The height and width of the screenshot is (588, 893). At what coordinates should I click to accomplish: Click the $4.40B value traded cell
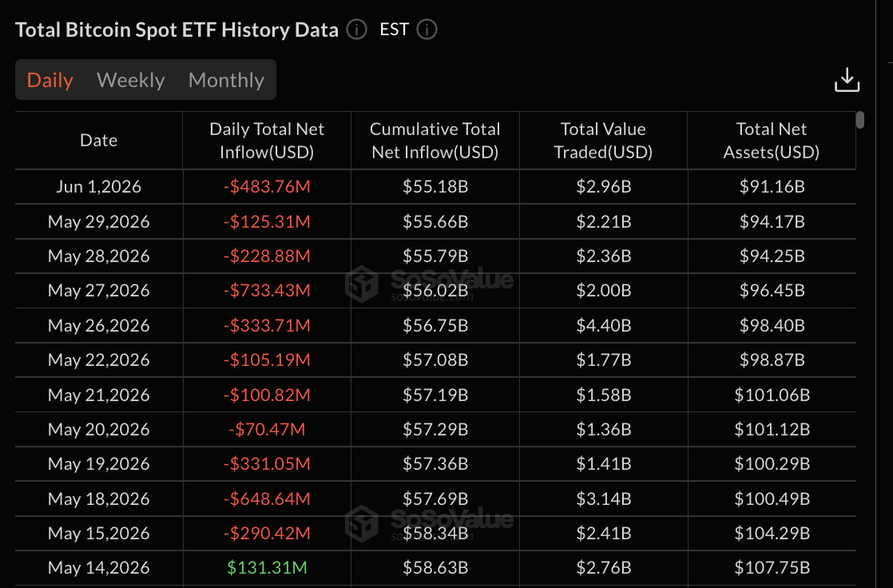(x=604, y=326)
